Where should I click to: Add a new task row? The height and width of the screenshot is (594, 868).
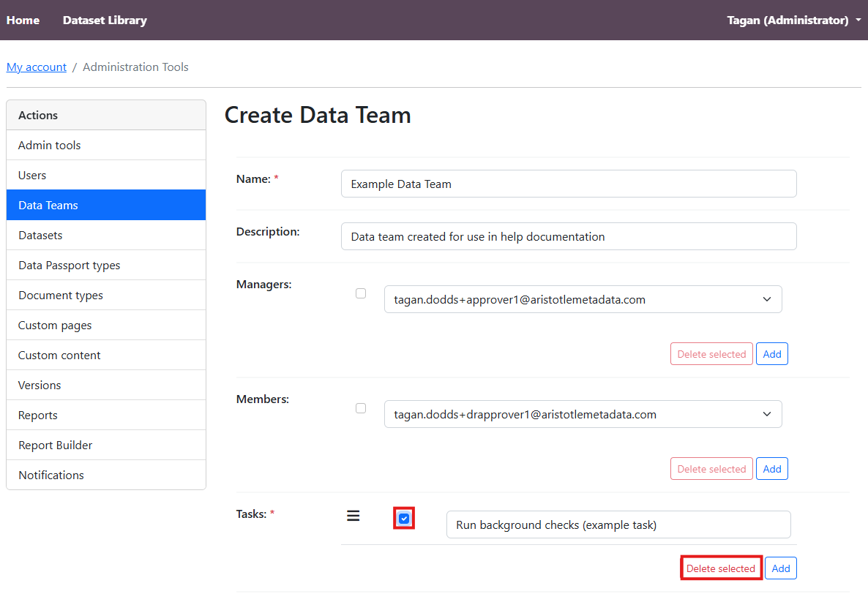tap(781, 568)
